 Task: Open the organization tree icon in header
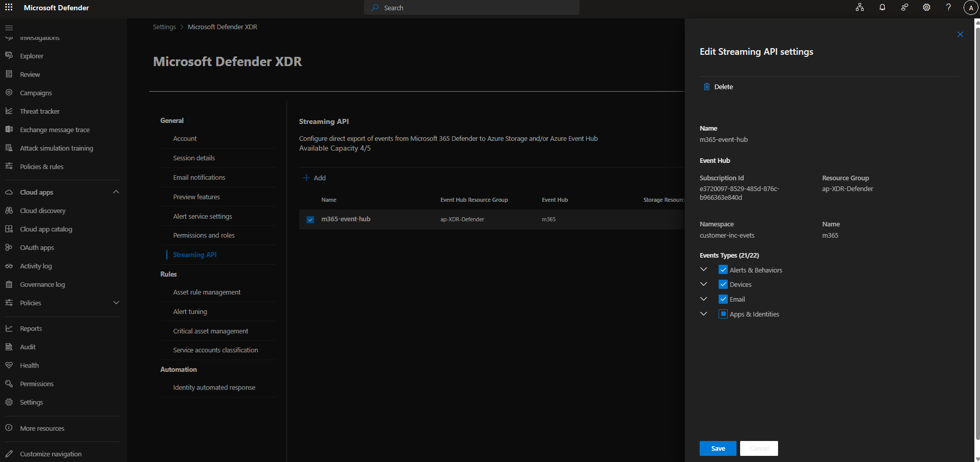coord(860,7)
